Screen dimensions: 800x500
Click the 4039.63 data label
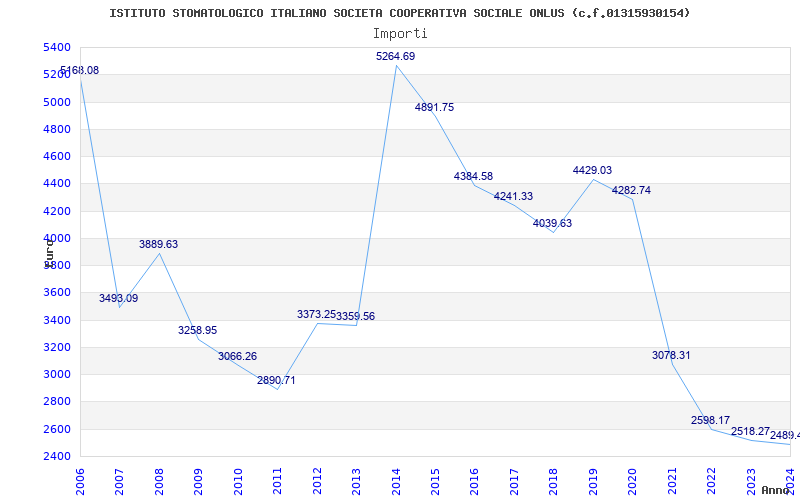(553, 223)
